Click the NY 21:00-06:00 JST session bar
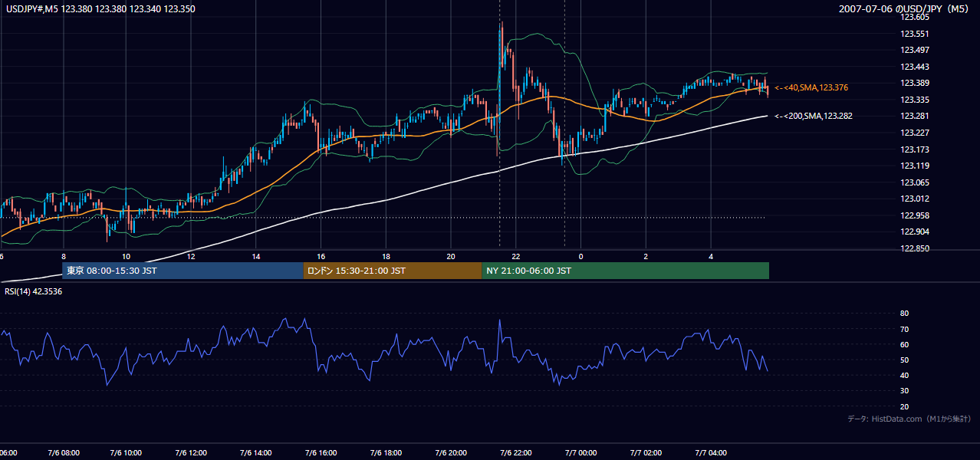Image resolution: width=980 pixels, height=460 pixels. pyautogui.click(x=625, y=271)
